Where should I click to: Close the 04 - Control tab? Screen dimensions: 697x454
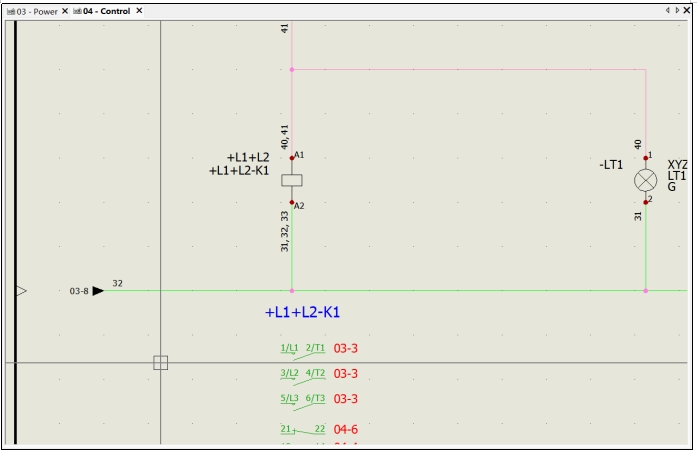[x=140, y=11]
